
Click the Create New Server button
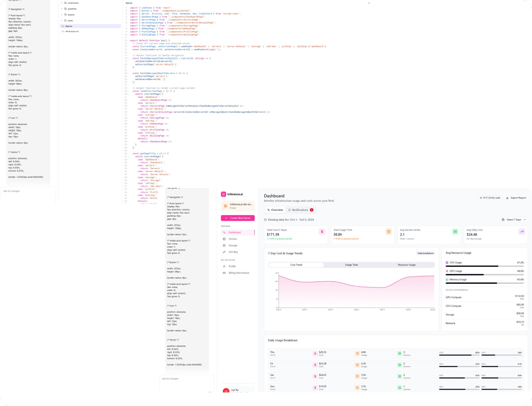[x=238, y=218]
